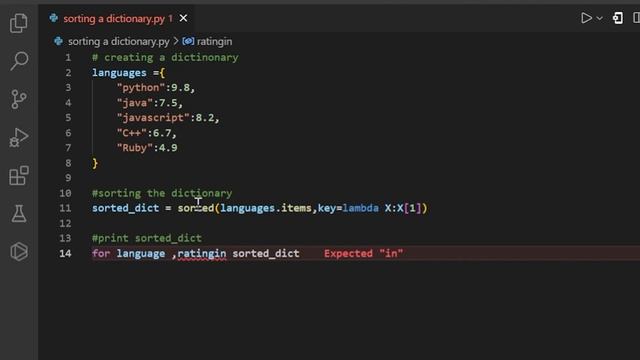Click the split editor icon at top right edge
This screenshot has height=360, width=640.
(x=636, y=18)
